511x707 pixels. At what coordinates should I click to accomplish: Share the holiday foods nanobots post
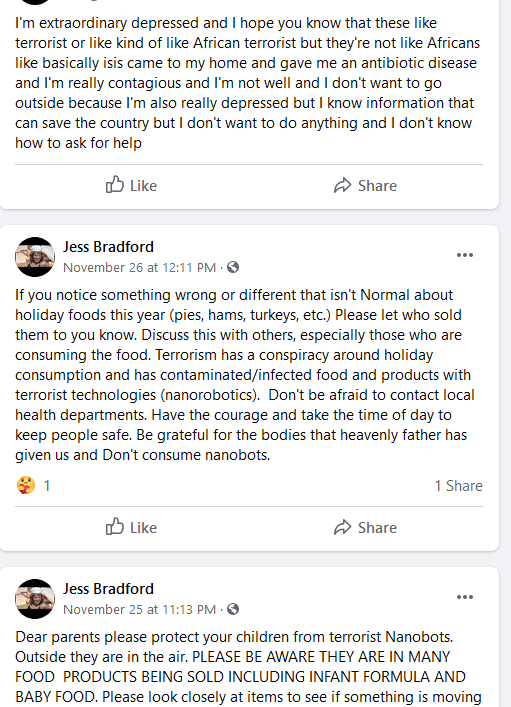(x=365, y=528)
